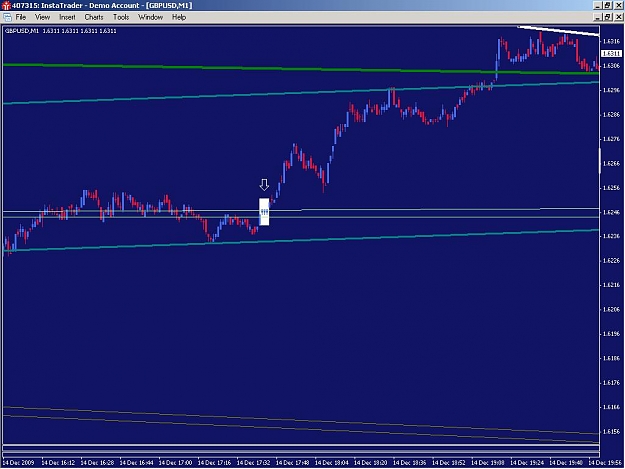Select the white trend line at top right

558,31
